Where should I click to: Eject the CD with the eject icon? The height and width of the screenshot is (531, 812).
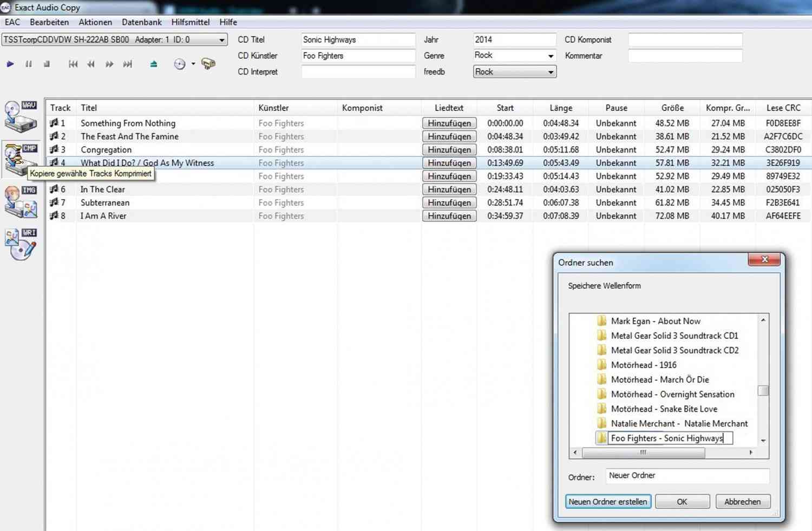[154, 64]
